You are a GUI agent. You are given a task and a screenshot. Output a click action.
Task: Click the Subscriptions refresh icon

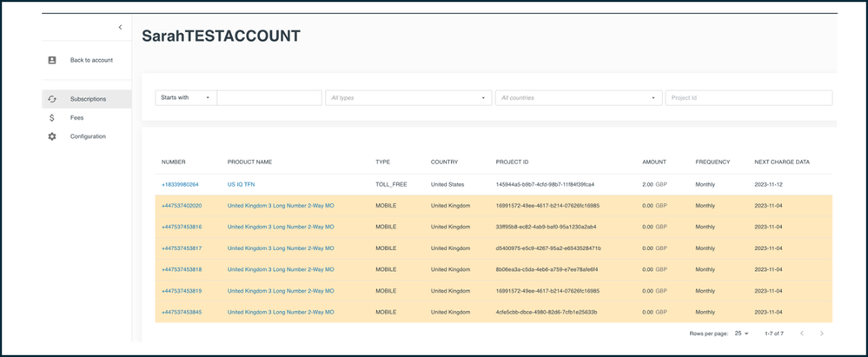(x=52, y=99)
